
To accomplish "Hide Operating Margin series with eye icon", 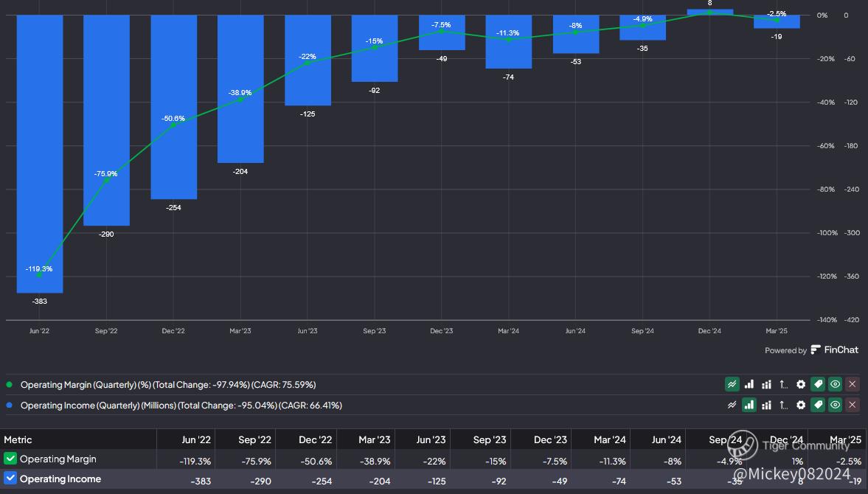I will click(835, 384).
